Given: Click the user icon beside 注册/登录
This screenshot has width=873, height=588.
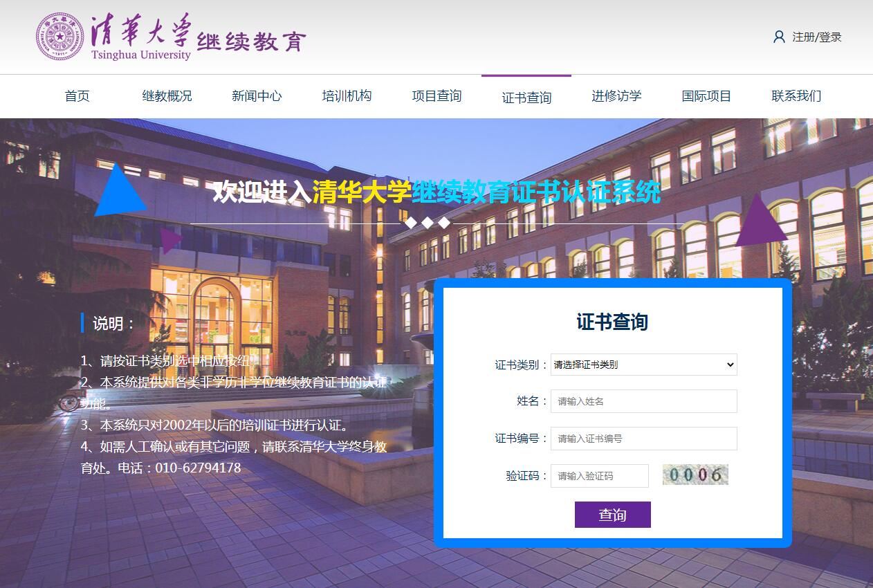Looking at the screenshot, I should [779, 37].
